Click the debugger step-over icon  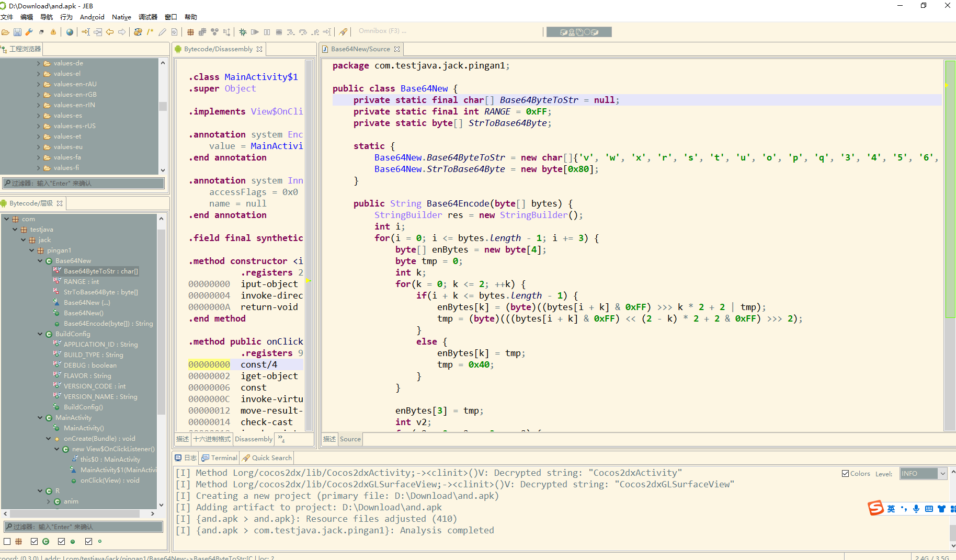pos(303,32)
